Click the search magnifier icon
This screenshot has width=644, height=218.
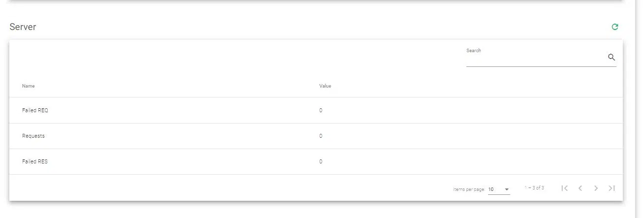(x=612, y=58)
